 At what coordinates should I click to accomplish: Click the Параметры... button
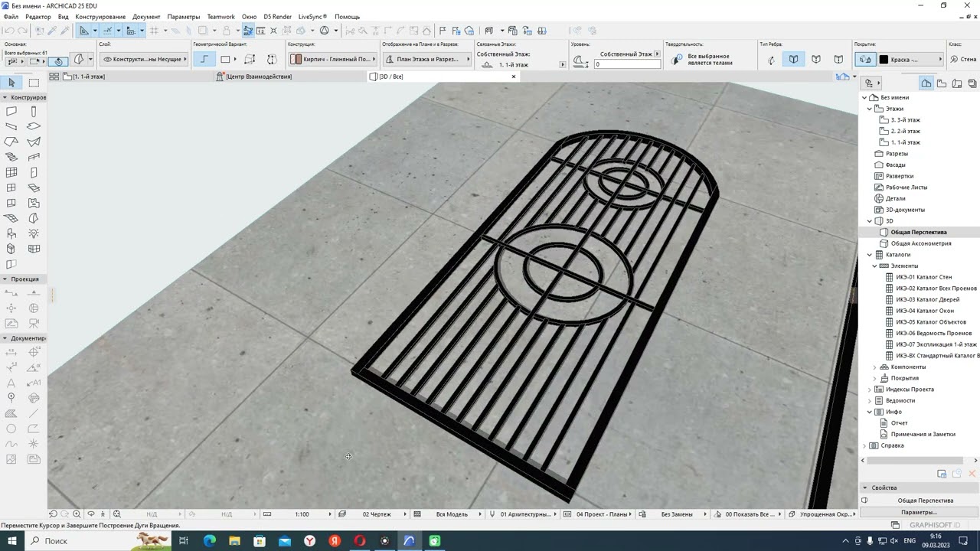918,512
